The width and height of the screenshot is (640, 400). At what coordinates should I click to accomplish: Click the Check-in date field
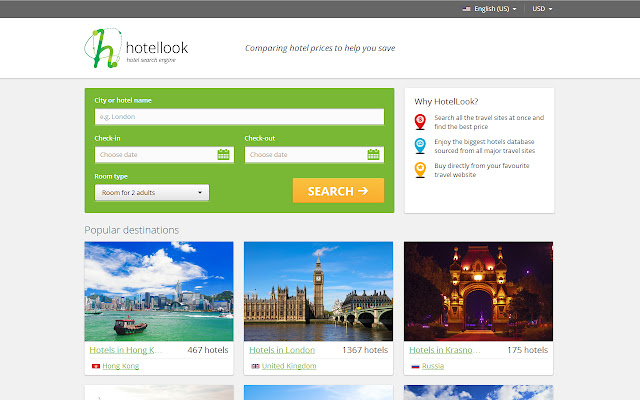pos(164,155)
